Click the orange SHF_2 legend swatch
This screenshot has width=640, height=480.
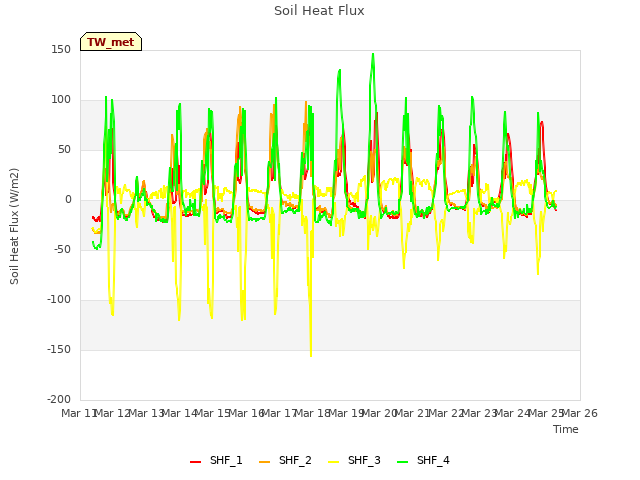pyautogui.click(x=264, y=462)
